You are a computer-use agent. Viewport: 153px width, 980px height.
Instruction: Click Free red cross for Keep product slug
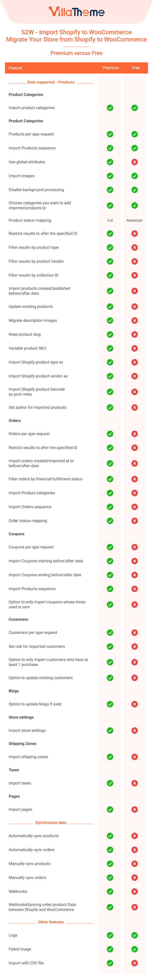(134, 334)
